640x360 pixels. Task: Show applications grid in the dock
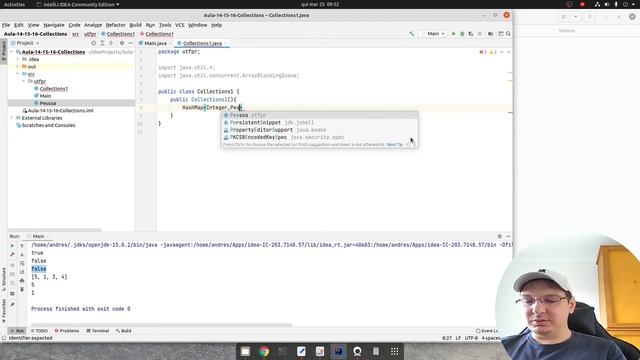coord(394,351)
